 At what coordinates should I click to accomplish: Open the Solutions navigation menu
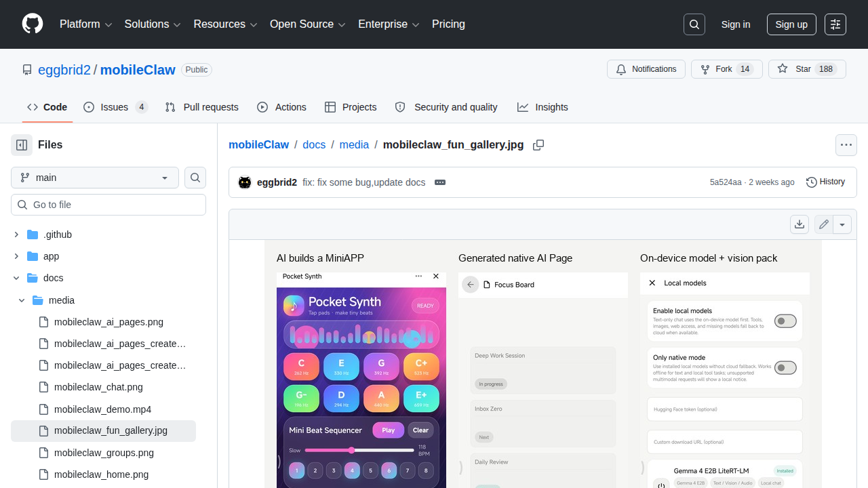coord(153,24)
